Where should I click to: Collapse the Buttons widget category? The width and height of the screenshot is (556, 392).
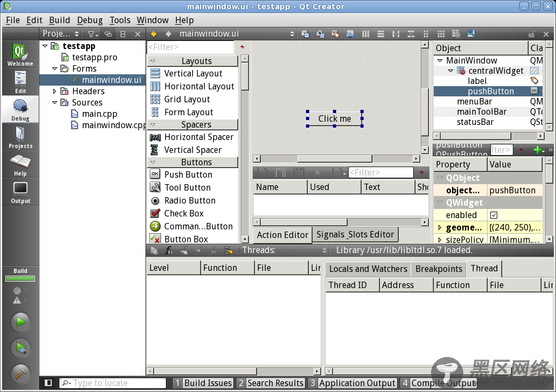point(153,162)
